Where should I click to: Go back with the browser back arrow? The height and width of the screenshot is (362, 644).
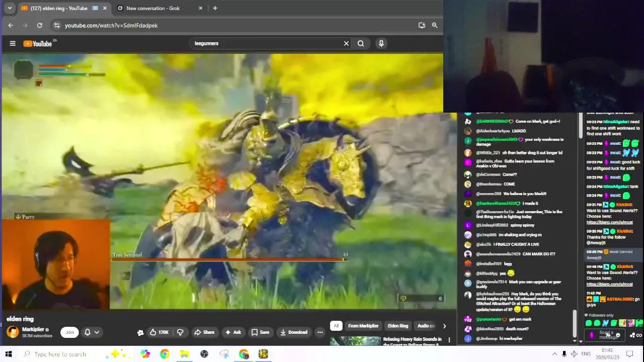[11, 25]
